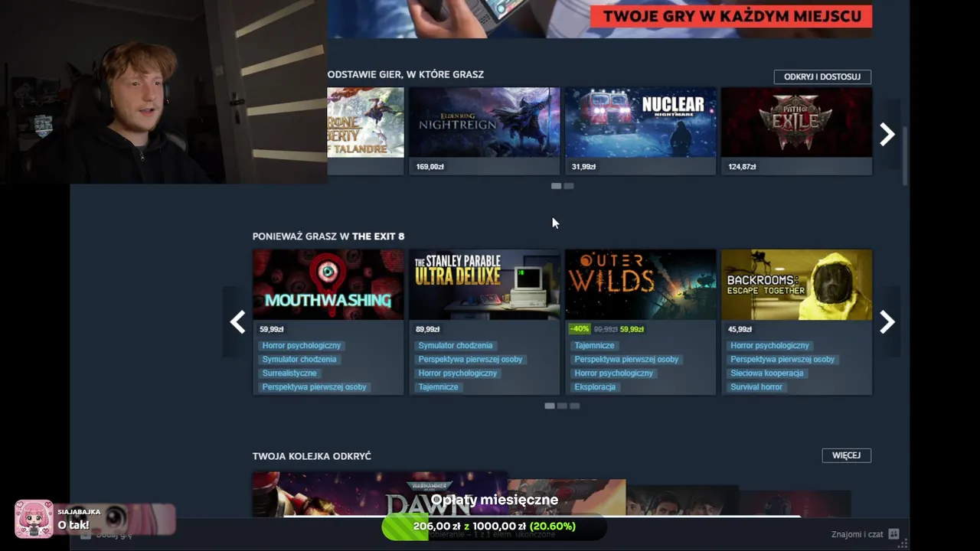980x551 pixels.
Task: Open the Throne and Liberty Talandre card
Action: click(365, 131)
